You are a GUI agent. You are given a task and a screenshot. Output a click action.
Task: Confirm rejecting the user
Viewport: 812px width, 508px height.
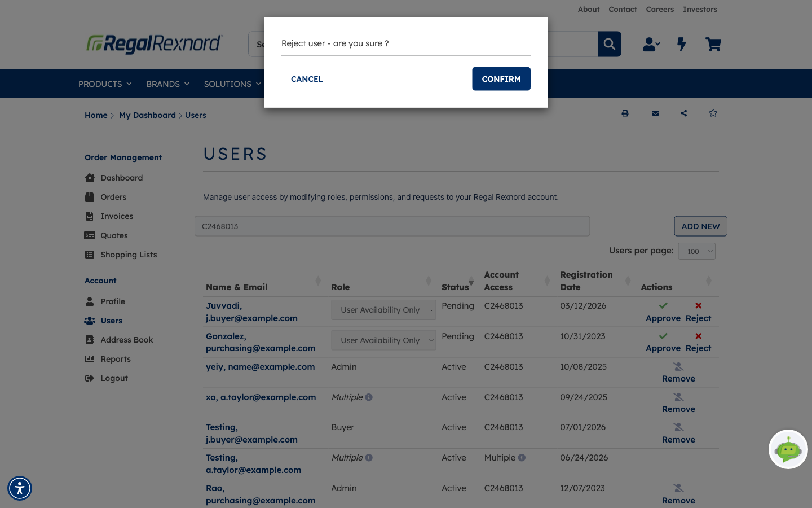click(x=501, y=79)
